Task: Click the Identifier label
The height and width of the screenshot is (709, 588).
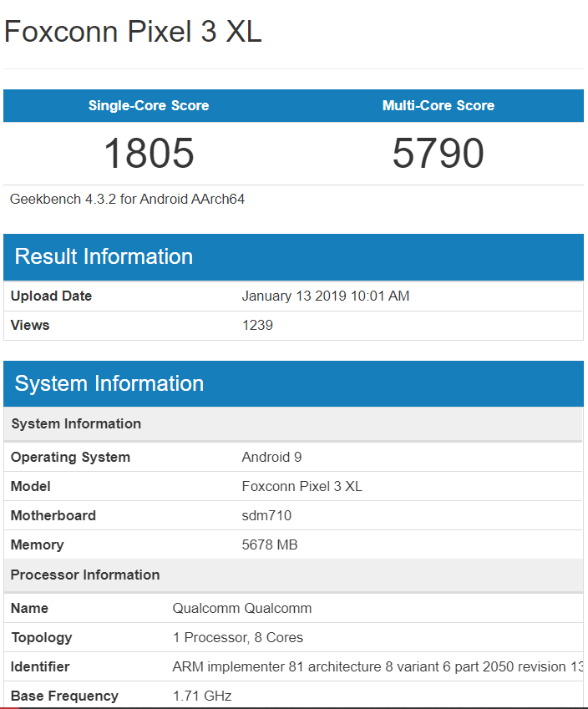Action: pyautogui.click(x=40, y=667)
